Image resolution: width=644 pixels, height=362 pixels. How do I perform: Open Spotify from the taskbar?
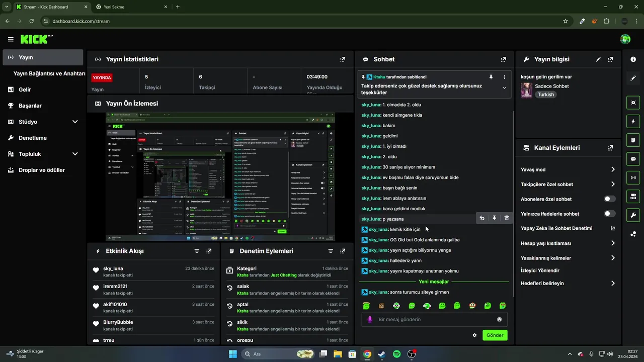(x=396, y=354)
